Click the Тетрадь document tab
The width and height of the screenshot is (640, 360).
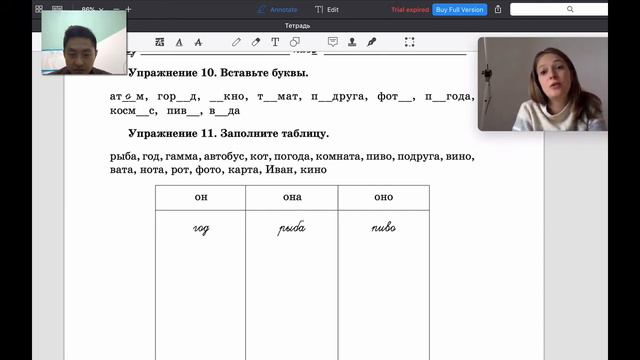pyautogui.click(x=297, y=26)
